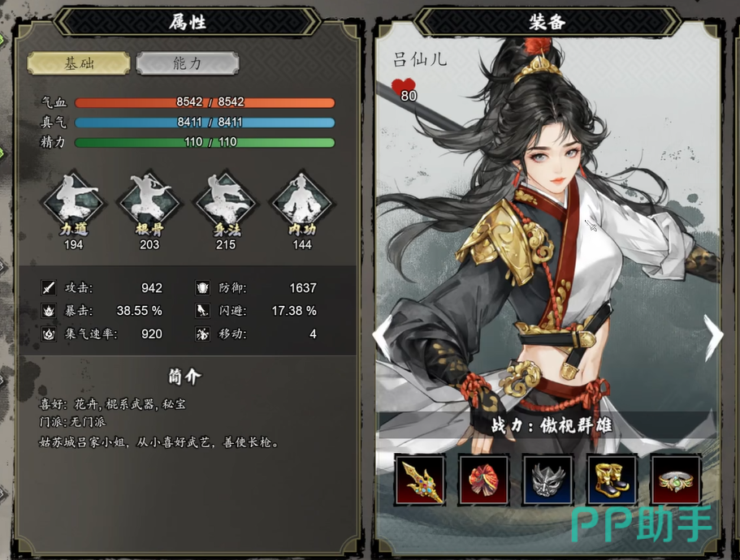Click the 气血 health bar

pos(205,102)
